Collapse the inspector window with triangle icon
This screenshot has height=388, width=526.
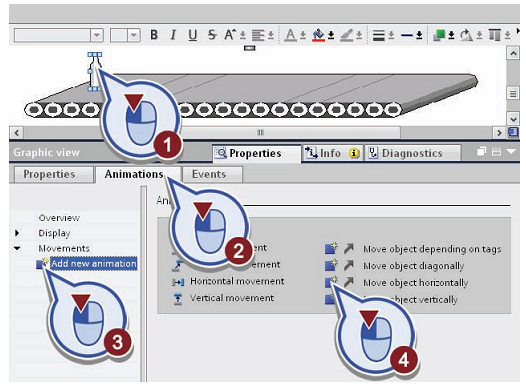pos(511,152)
